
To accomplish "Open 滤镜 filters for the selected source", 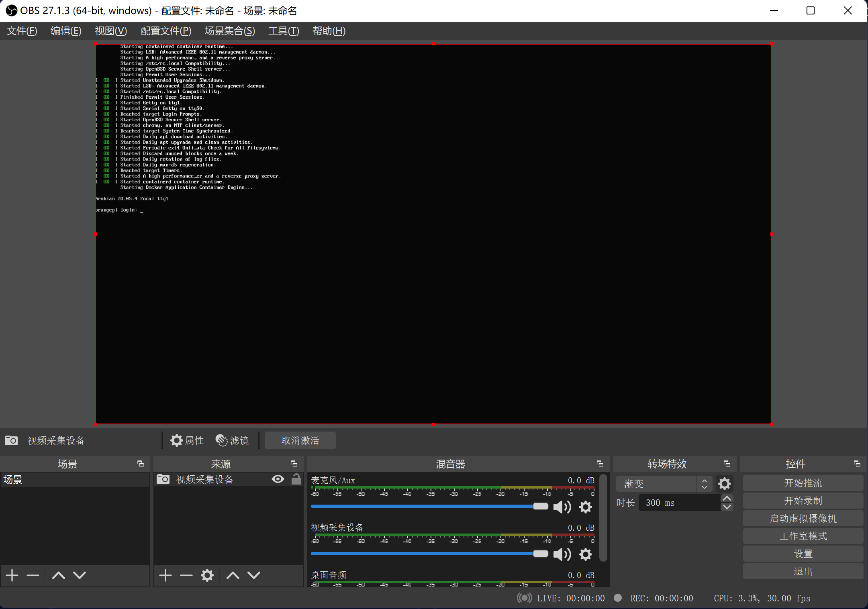I will coord(232,440).
